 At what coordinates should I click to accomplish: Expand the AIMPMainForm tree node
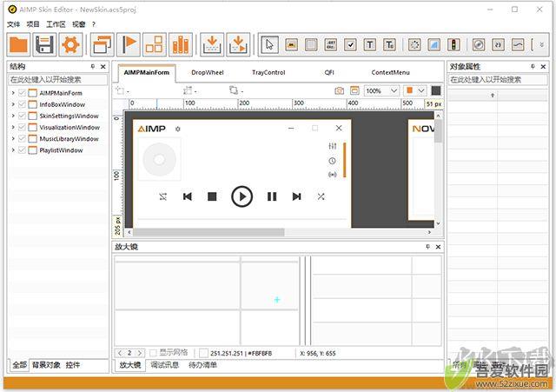13,93
